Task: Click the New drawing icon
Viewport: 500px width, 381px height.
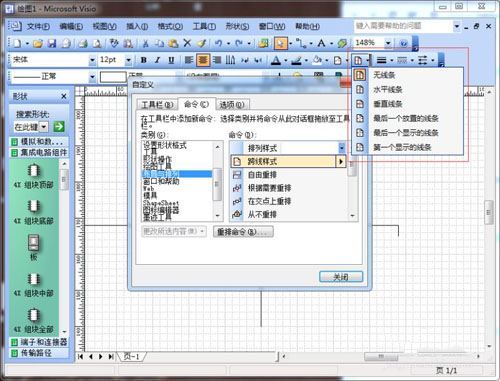Action: pyautogui.click(x=17, y=43)
